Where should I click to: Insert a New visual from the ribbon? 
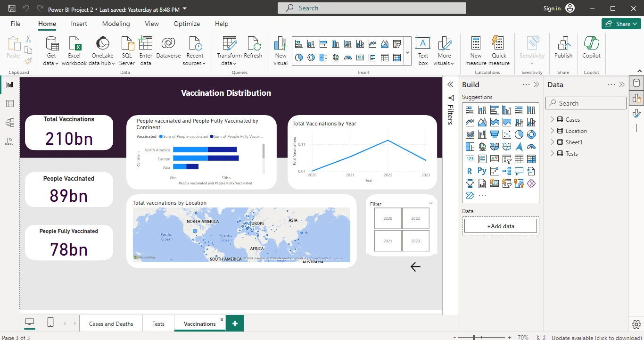281,51
